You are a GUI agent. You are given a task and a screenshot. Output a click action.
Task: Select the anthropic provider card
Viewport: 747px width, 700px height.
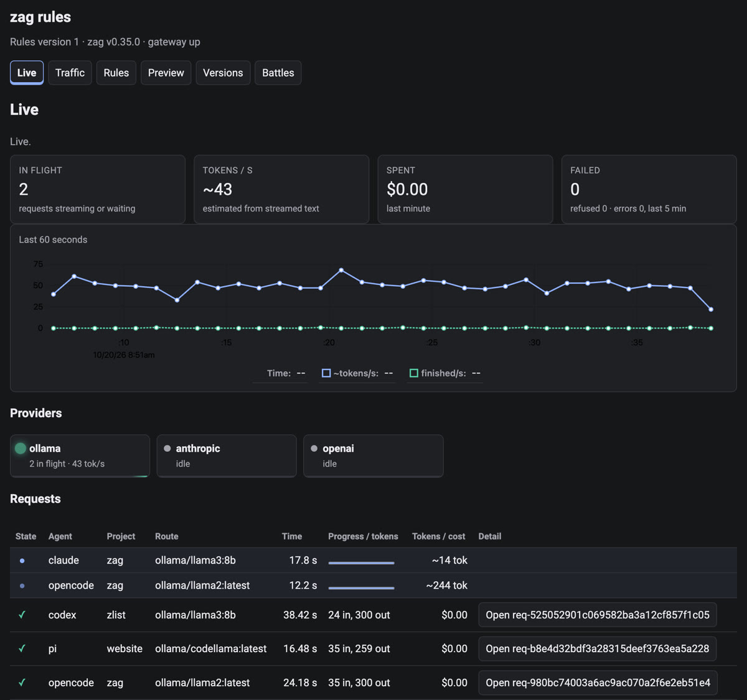(x=227, y=456)
